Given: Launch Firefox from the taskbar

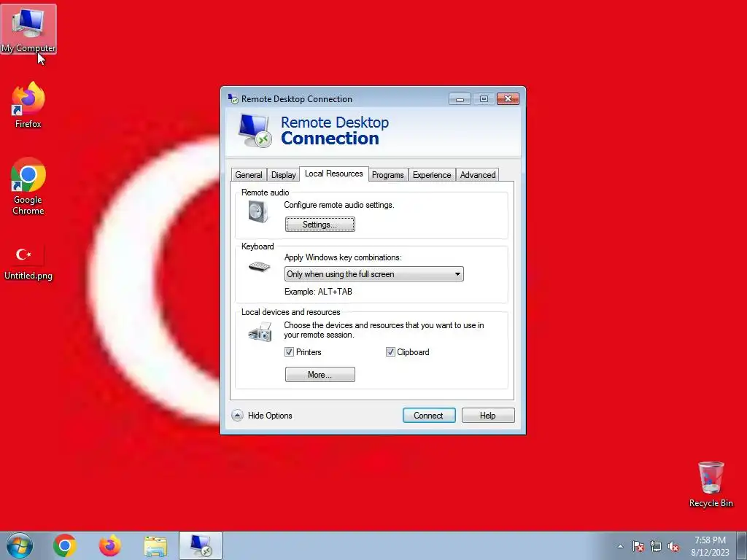Looking at the screenshot, I should tap(109, 545).
